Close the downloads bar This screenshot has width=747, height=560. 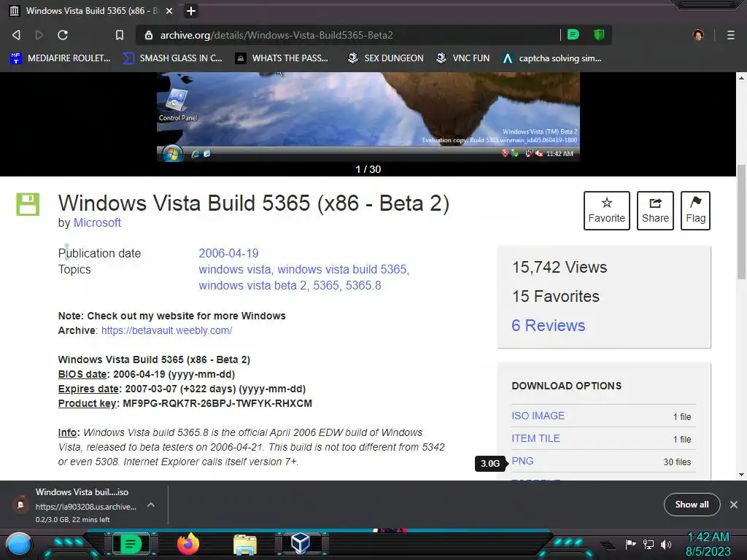[734, 505]
